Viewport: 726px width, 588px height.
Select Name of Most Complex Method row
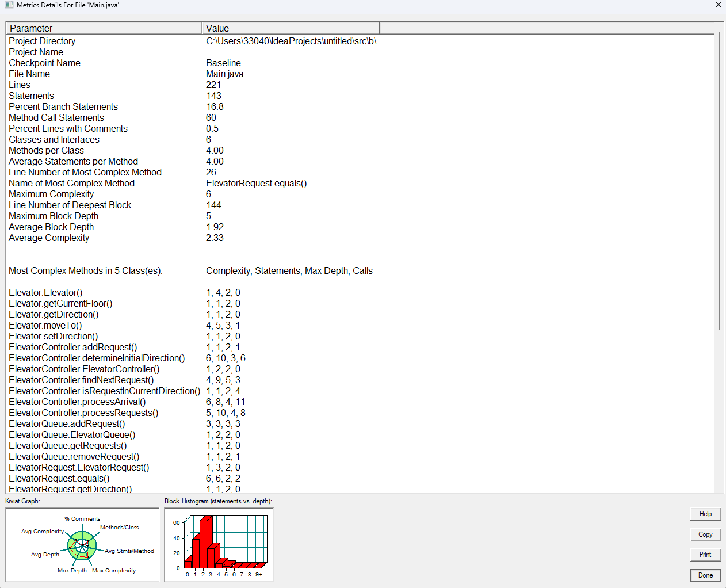tap(193, 184)
